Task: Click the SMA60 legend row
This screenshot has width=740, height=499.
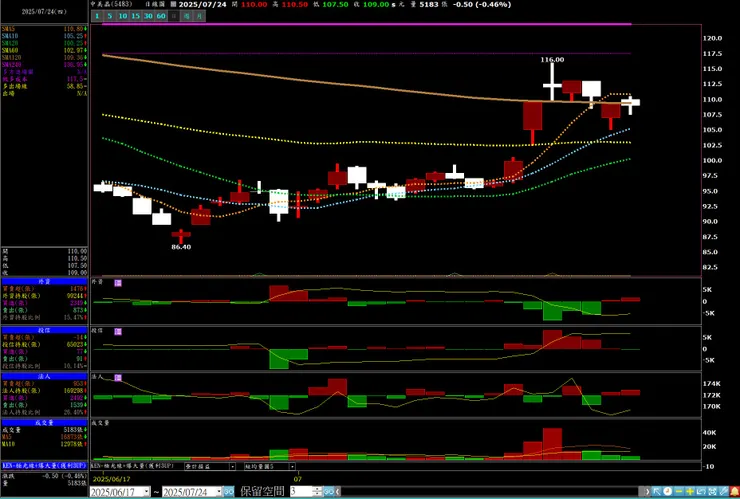Action: (x=44, y=50)
